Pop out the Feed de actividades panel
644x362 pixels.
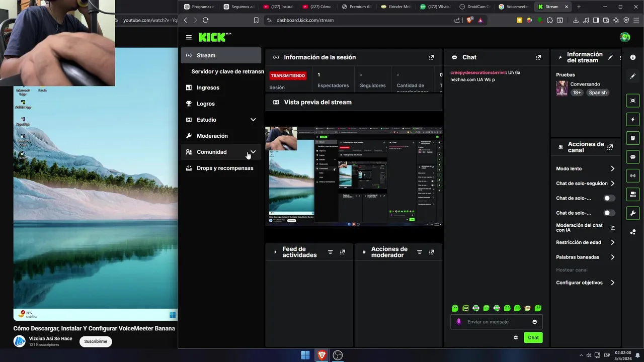(x=343, y=252)
